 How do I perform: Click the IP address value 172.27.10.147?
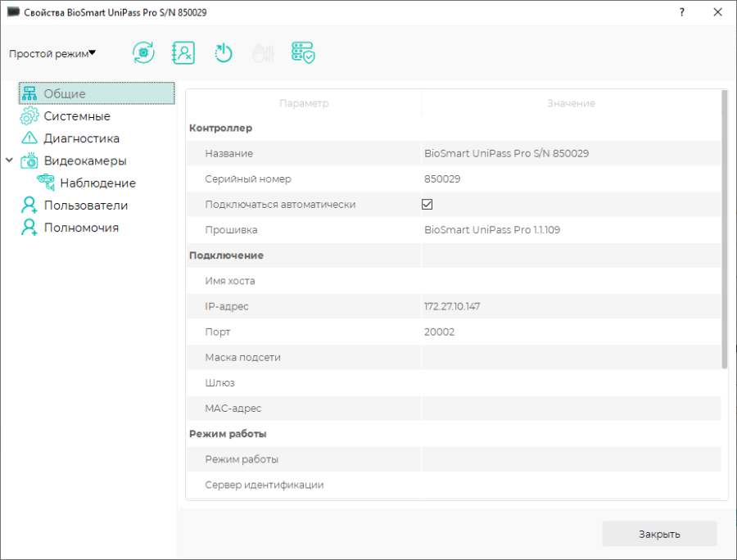click(x=452, y=306)
